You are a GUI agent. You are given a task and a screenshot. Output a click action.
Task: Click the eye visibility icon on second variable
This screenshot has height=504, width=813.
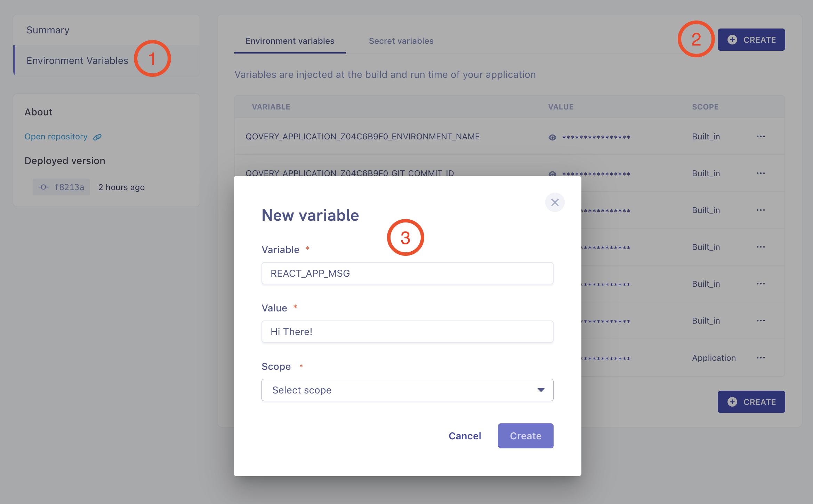(x=552, y=172)
